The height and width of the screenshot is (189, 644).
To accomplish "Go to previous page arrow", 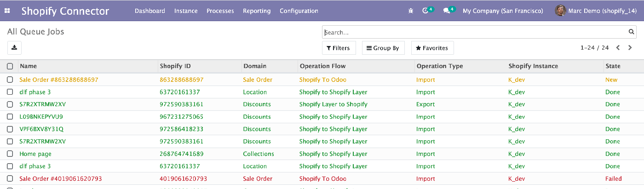I will [618, 48].
